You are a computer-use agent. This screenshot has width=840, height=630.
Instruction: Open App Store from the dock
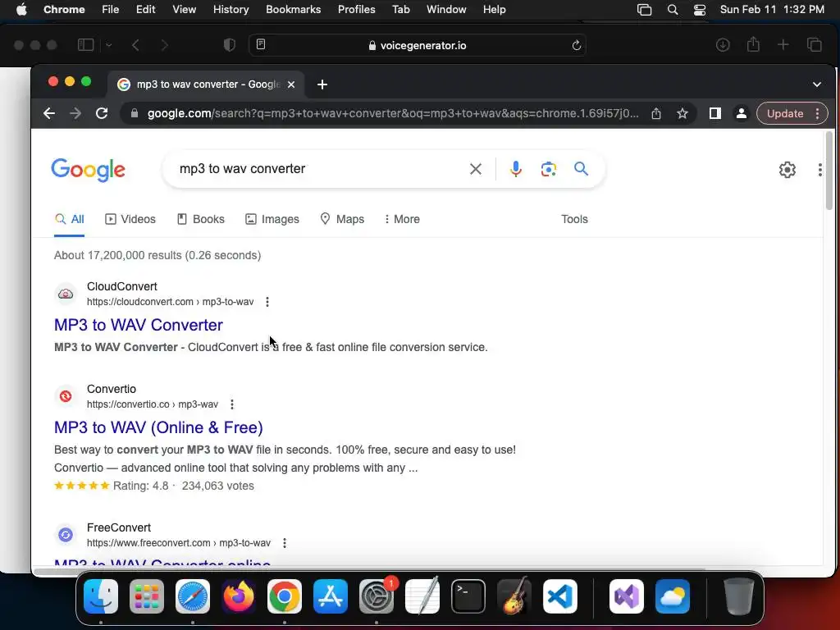point(331,596)
